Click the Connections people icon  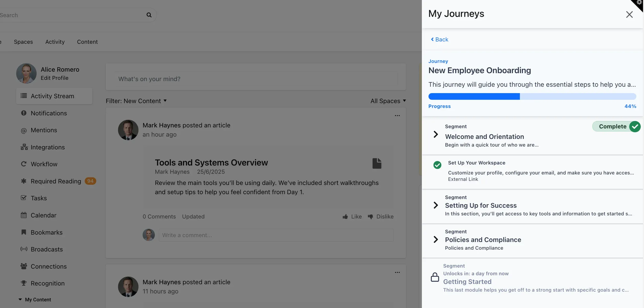point(24,266)
